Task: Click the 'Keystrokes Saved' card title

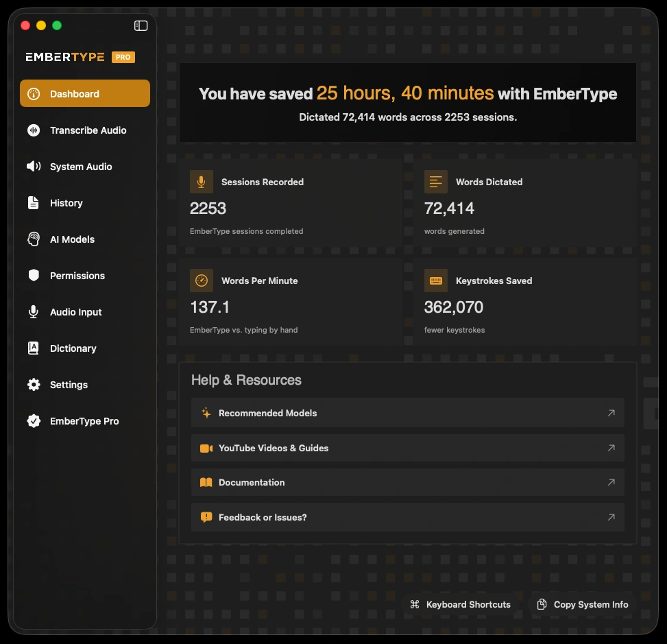Action: (x=494, y=281)
